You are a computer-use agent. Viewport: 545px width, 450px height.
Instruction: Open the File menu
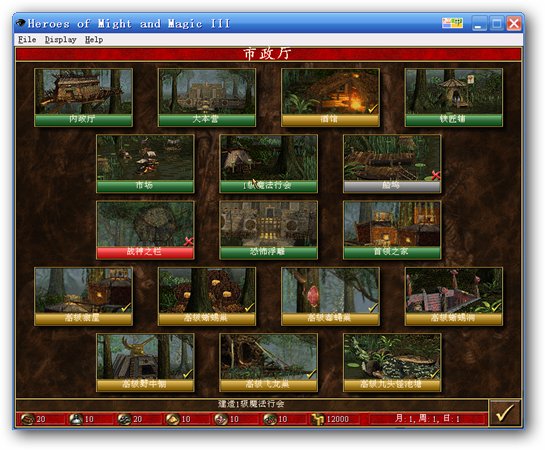[27, 40]
